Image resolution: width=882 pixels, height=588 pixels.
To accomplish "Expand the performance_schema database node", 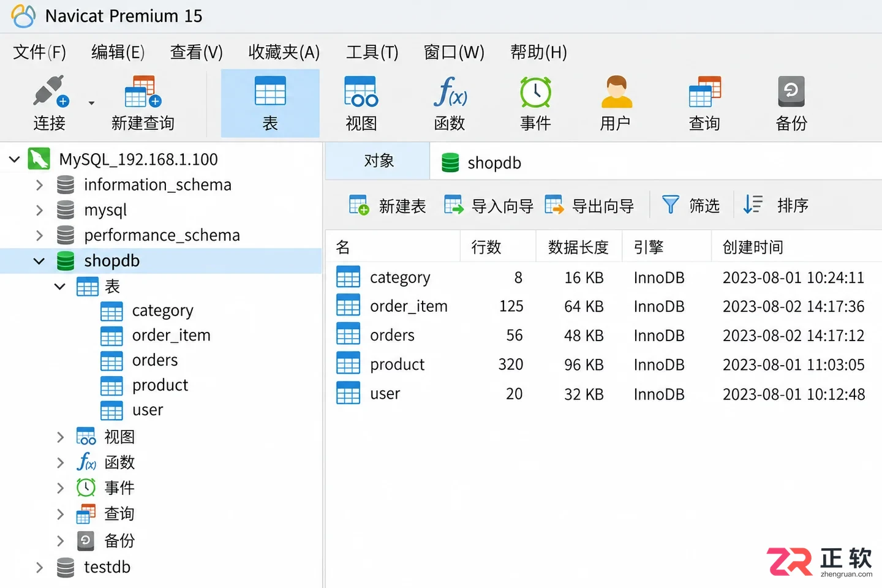I will click(39, 236).
